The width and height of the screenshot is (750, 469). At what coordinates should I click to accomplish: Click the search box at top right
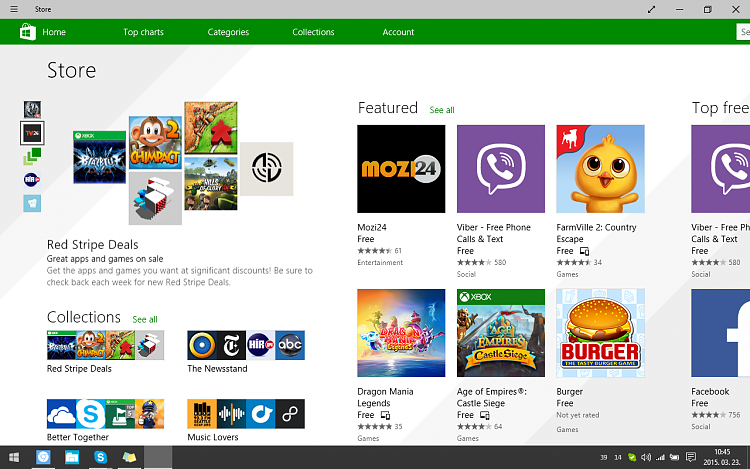pyautogui.click(x=743, y=32)
